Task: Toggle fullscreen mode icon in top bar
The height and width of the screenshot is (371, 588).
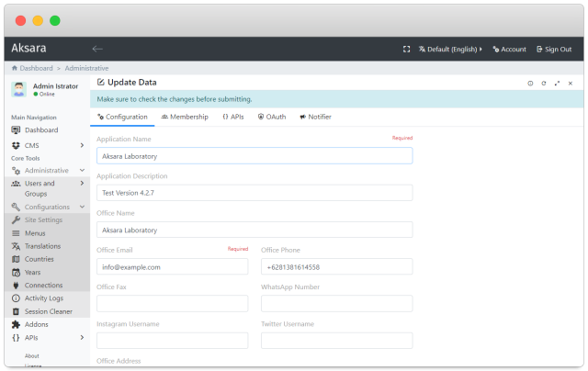Action: [x=407, y=49]
